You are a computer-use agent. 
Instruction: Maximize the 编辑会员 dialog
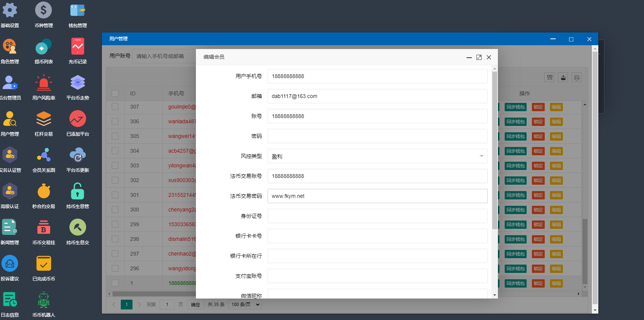point(479,57)
